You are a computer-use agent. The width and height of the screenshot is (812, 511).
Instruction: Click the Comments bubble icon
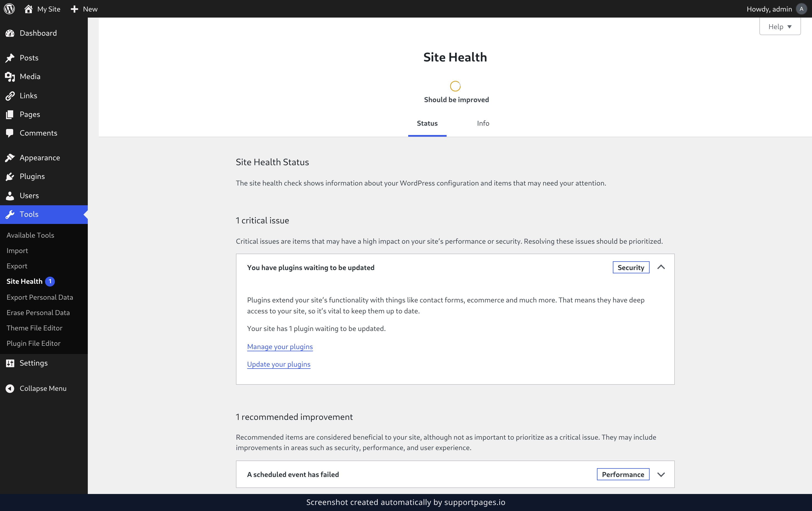pos(10,133)
